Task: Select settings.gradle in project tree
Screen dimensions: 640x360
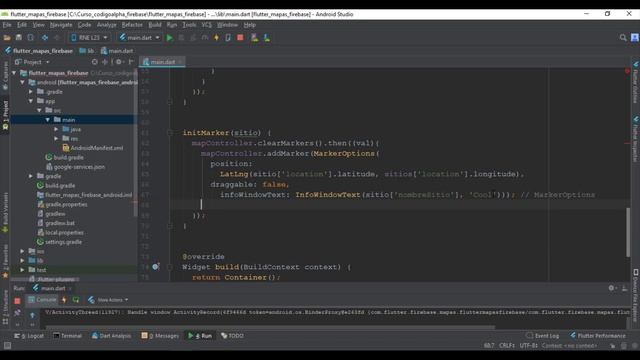Action: coord(60,242)
